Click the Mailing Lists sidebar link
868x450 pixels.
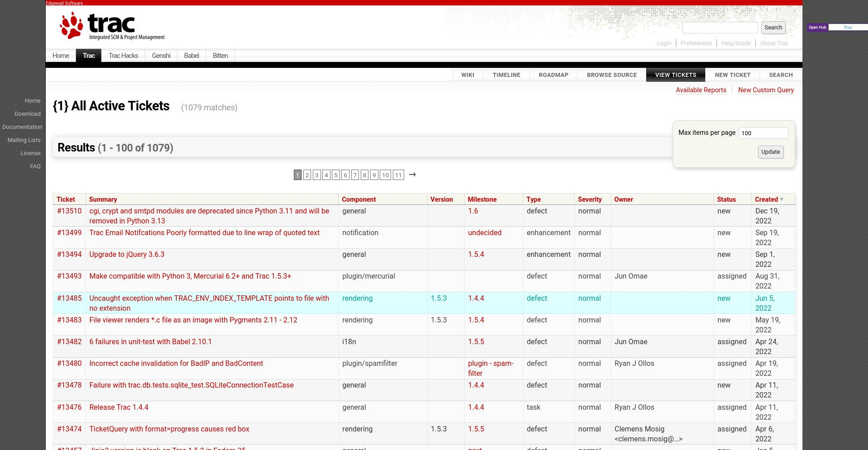click(24, 140)
